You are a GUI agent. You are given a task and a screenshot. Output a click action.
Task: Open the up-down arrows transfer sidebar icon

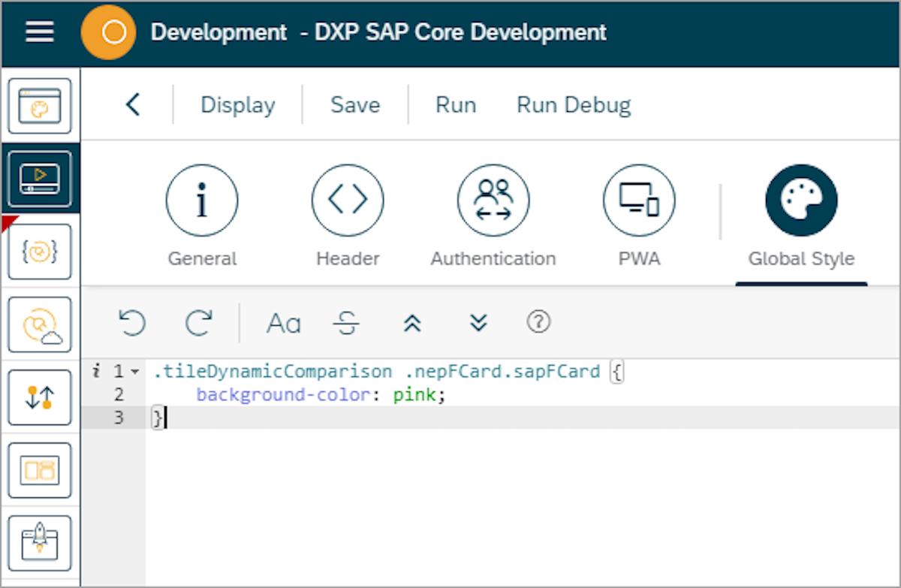40,397
